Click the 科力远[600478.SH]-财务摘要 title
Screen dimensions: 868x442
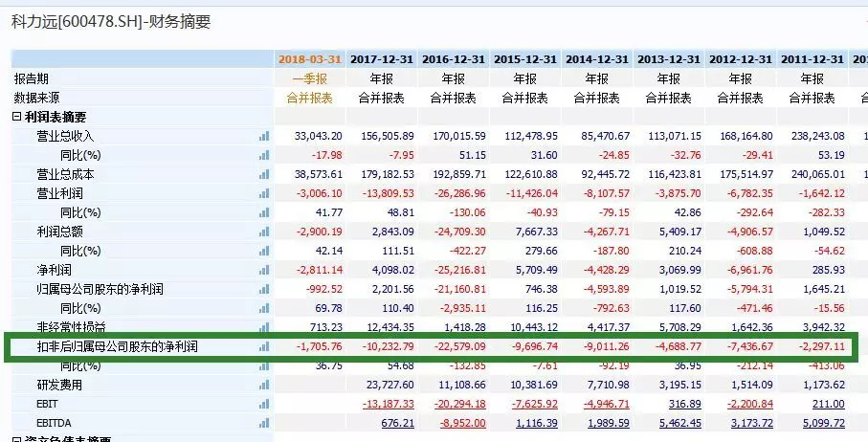111,22
